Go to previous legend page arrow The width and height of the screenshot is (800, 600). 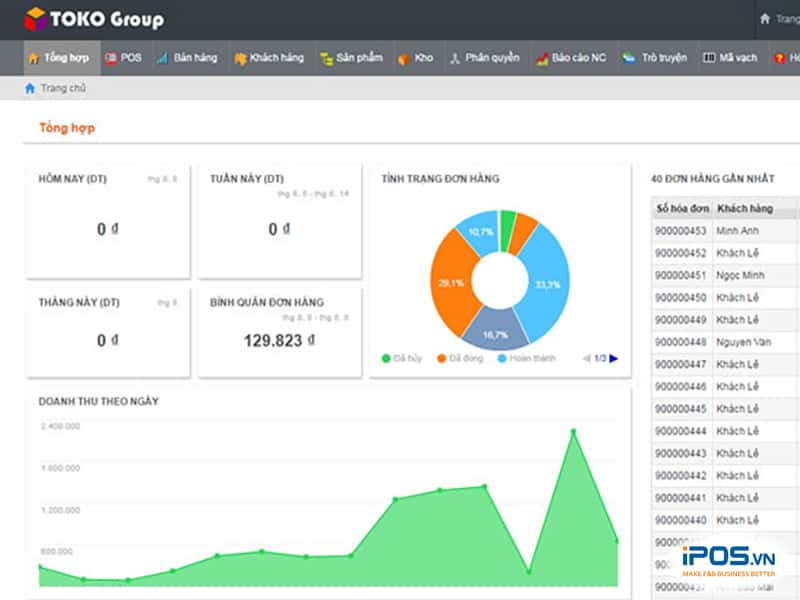[x=586, y=358]
